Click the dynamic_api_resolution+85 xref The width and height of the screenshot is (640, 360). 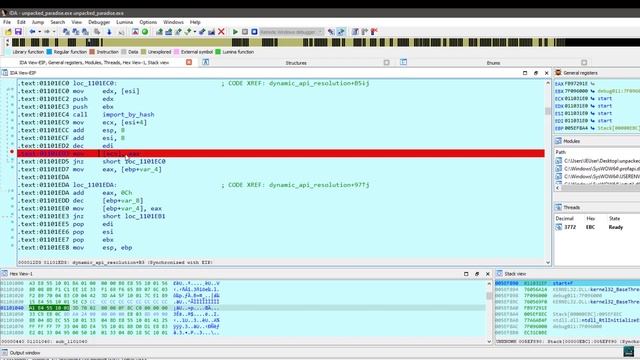pos(319,83)
